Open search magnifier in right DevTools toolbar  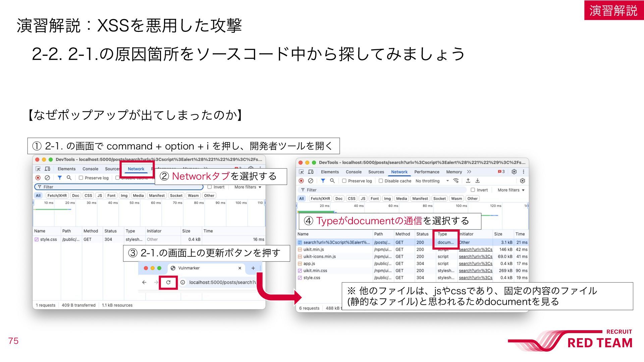[332, 181]
